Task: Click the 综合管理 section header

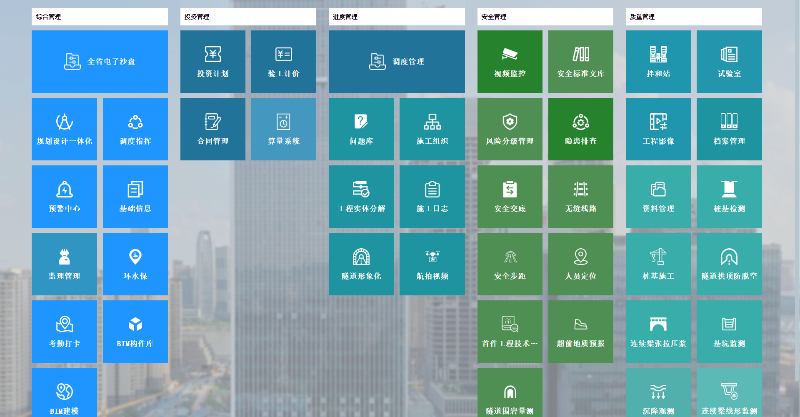Action: [x=100, y=17]
